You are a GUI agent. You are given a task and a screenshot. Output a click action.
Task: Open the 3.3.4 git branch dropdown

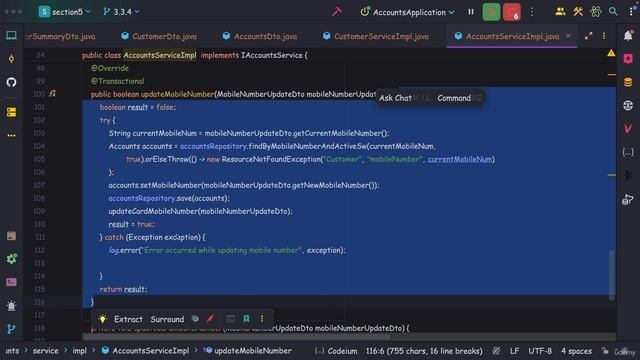coord(121,12)
